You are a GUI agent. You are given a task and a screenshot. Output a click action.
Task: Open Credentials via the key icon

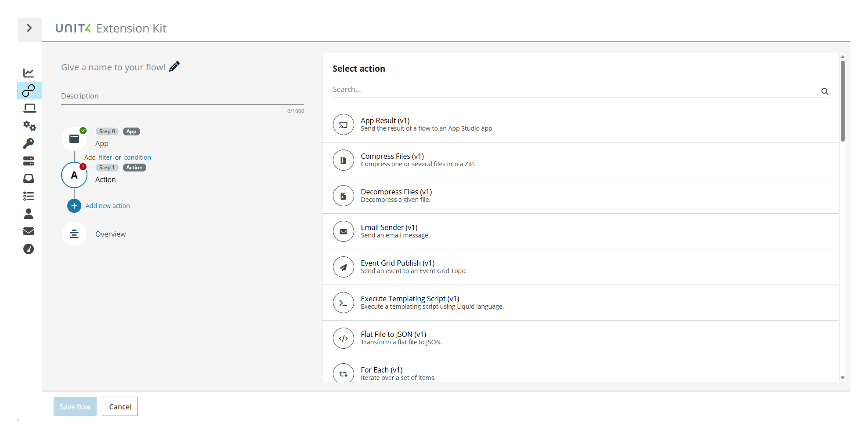pos(29,143)
